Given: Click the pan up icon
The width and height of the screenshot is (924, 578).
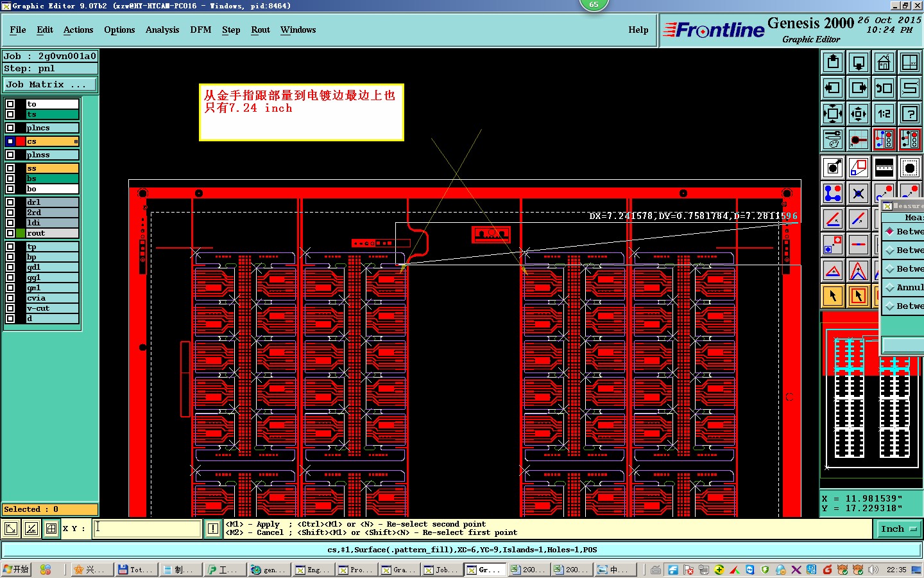Looking at the screenshot, I should [x=833, y=62].
